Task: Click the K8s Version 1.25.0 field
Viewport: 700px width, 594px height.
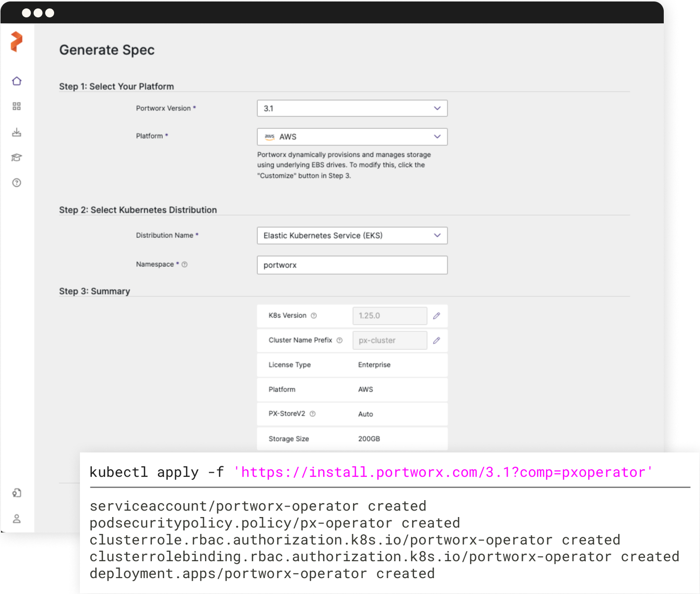Action: click(390, 316)
